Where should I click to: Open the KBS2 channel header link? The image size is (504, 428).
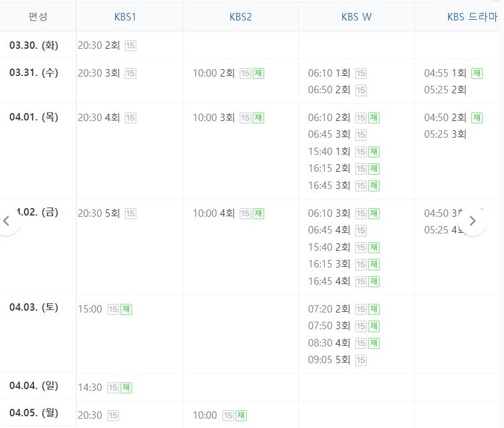tap(240, 17)
